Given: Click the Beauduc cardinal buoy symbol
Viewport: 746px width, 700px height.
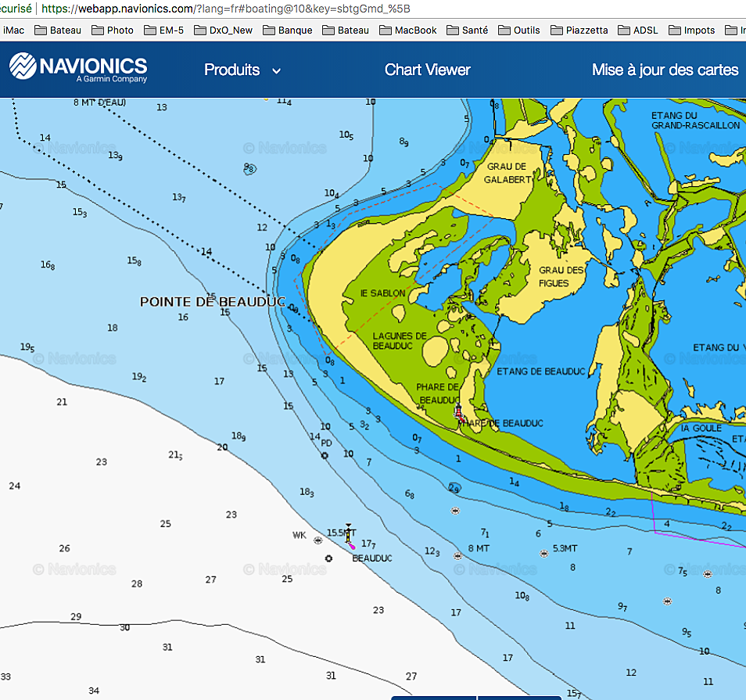Looking at the screenshot, I should click(349, 535).
